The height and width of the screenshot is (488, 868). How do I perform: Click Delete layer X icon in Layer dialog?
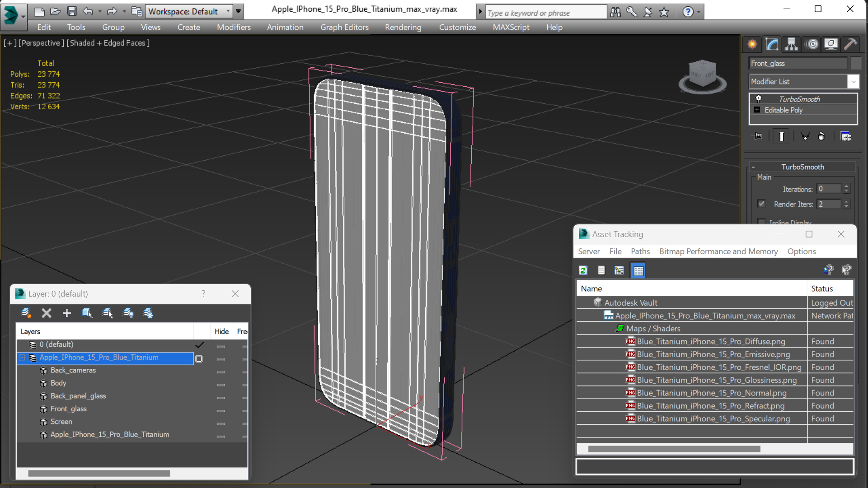pos(46,313)
